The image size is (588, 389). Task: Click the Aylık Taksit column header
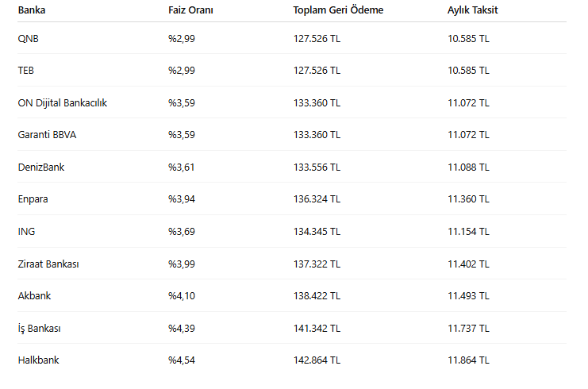click(x=473, y=10)
